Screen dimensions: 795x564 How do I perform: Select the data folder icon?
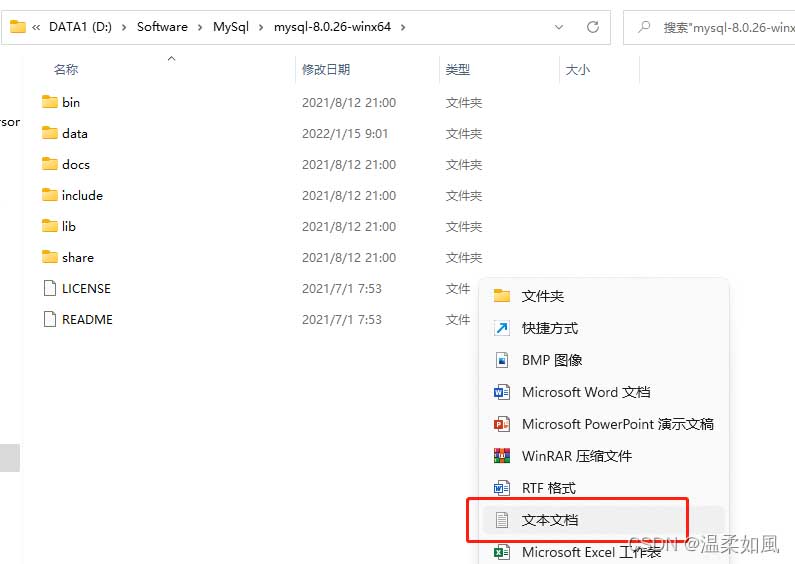[x=50, y=133]
